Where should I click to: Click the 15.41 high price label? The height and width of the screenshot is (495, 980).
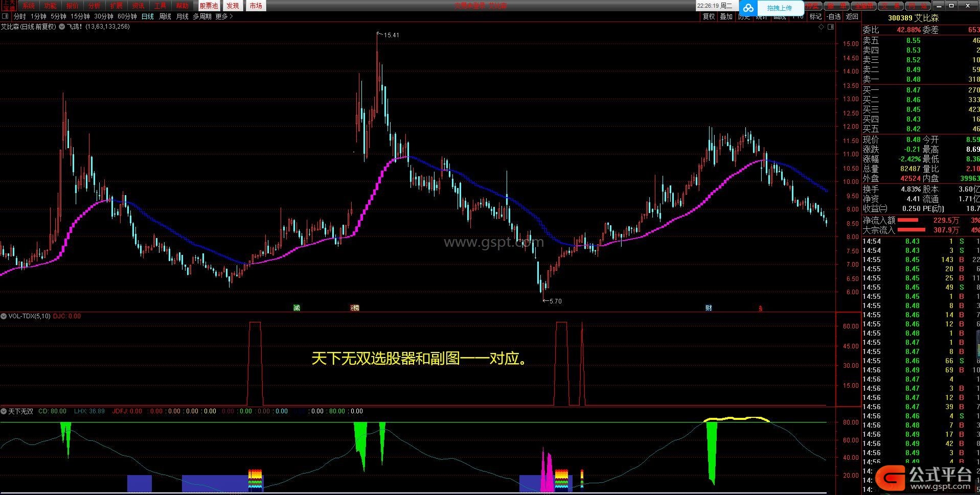click(x=391, y=35)
